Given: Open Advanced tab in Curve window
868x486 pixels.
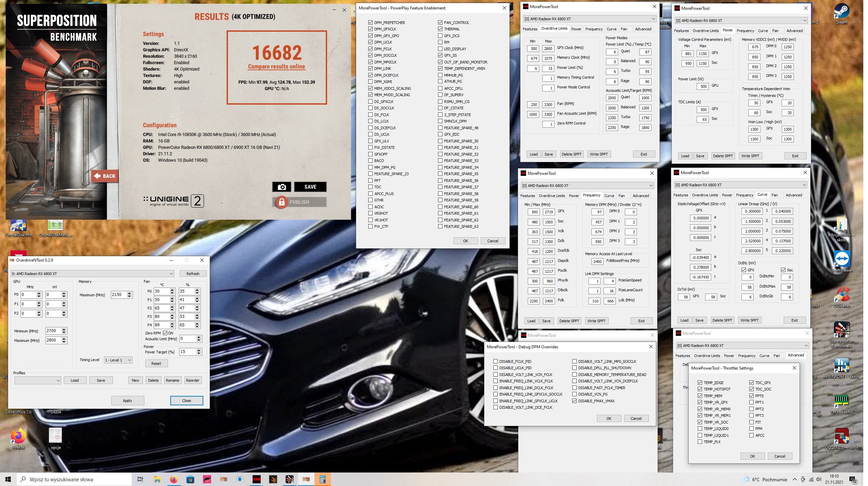Looking at the screenshot, I should click(x=794, y=195).
